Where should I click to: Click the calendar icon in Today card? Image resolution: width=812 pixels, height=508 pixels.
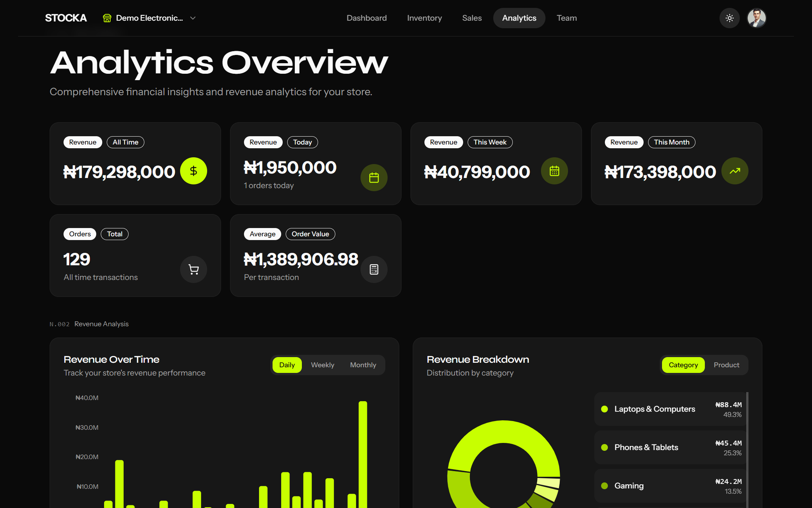tap(374, 178)
